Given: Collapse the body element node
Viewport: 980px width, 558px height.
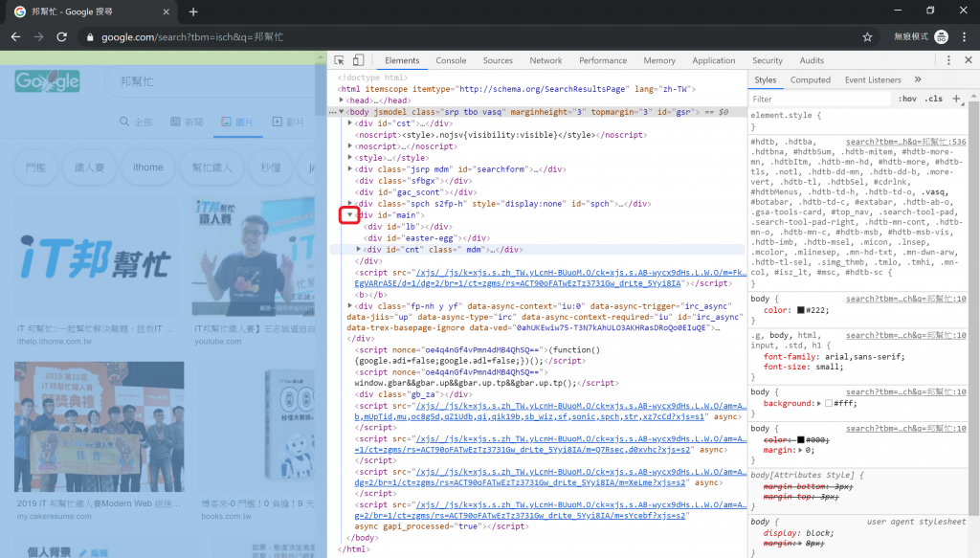Looking at the screenshot, I should point(342,112).
